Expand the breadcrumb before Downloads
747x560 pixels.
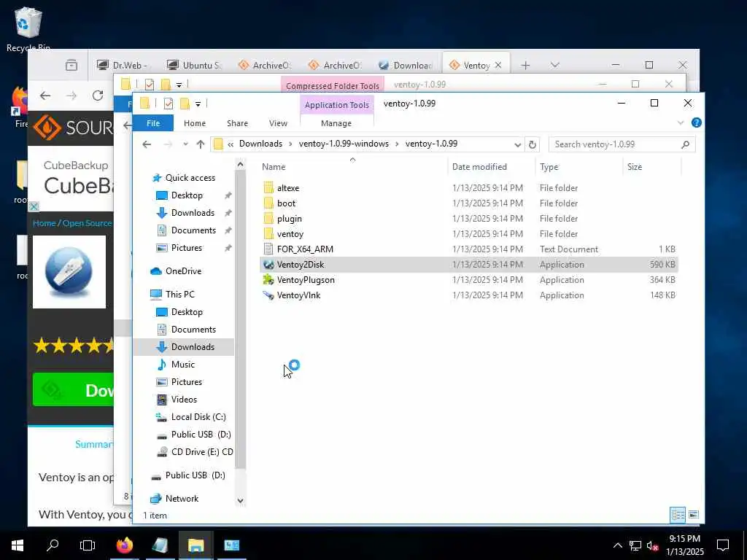click(231, 144)
